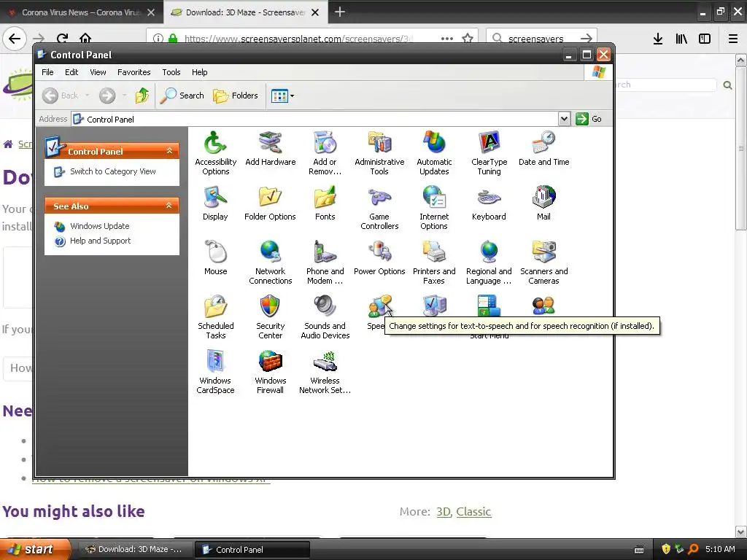Open Scheduled Tasks folder
This screenshot has height=560, width=747.
click(x=215, y=316)
